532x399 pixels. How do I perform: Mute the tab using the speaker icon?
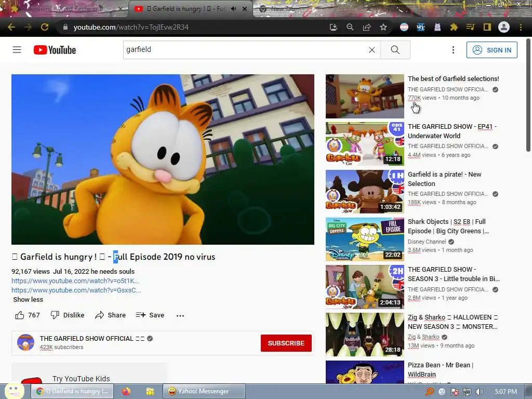pyautogui.click(x=233, y=8)
